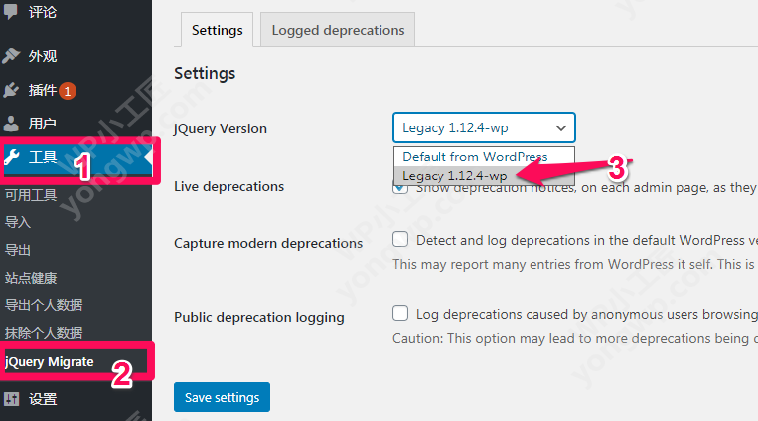Image resolution: width=758 pixels, height=421 pixels.
Task: Switch to the Logged deprecations tab
Action: (x=338, y=30)
